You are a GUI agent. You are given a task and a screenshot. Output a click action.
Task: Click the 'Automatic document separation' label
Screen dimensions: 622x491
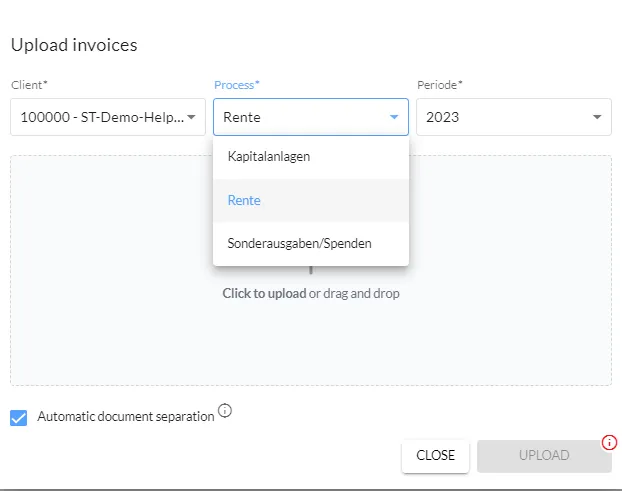tap(126, 416)
